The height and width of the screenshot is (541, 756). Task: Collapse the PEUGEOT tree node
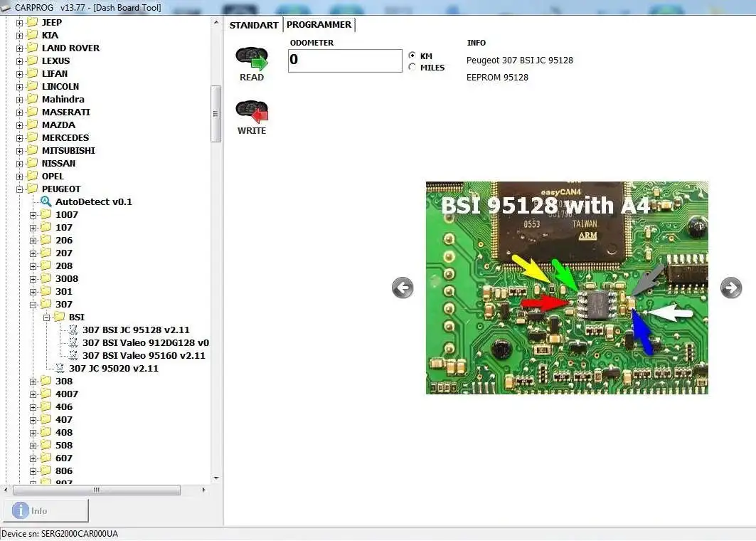[19, 189]
